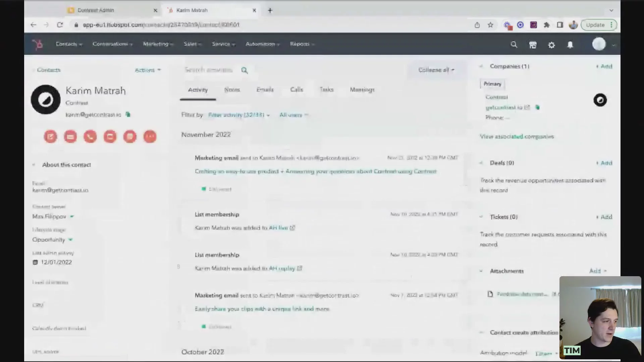Collapse the Deals (0) card

pos(481,163)
